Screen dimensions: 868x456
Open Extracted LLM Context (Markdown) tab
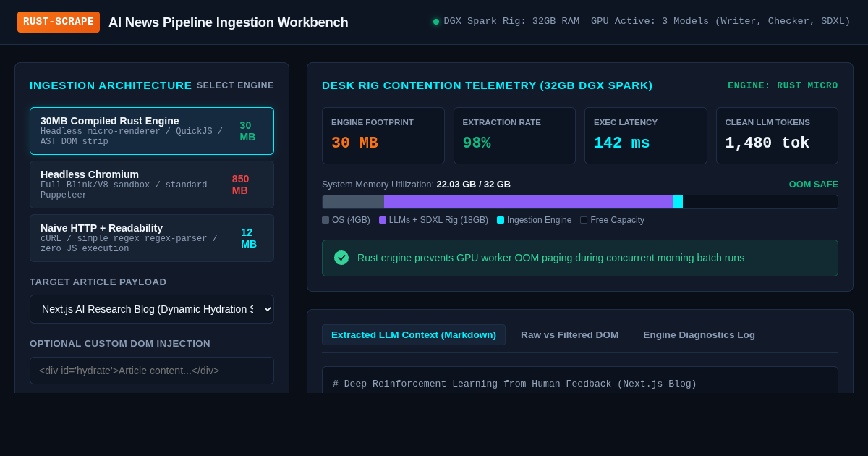coord(414,334)
